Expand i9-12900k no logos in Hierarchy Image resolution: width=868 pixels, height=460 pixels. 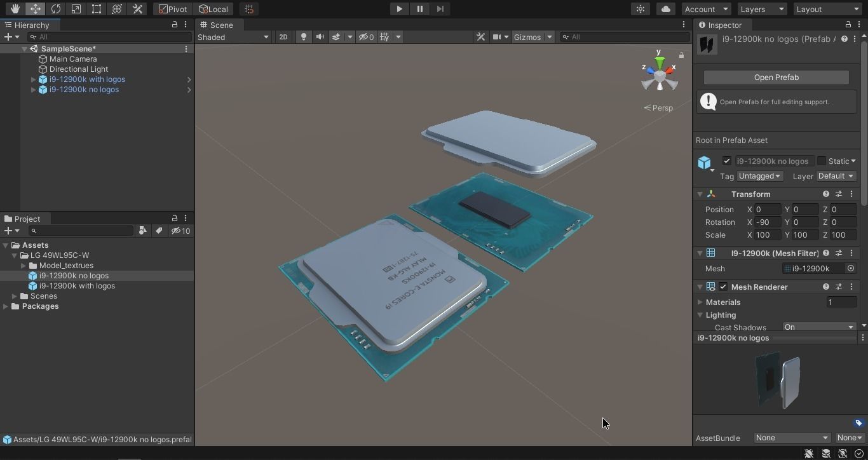[34, 90]
